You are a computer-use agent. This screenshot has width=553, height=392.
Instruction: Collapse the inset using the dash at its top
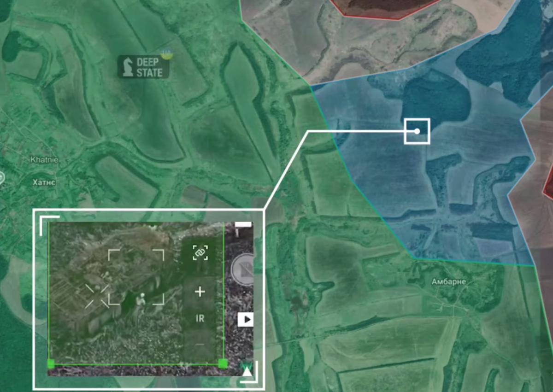point(244,224)
